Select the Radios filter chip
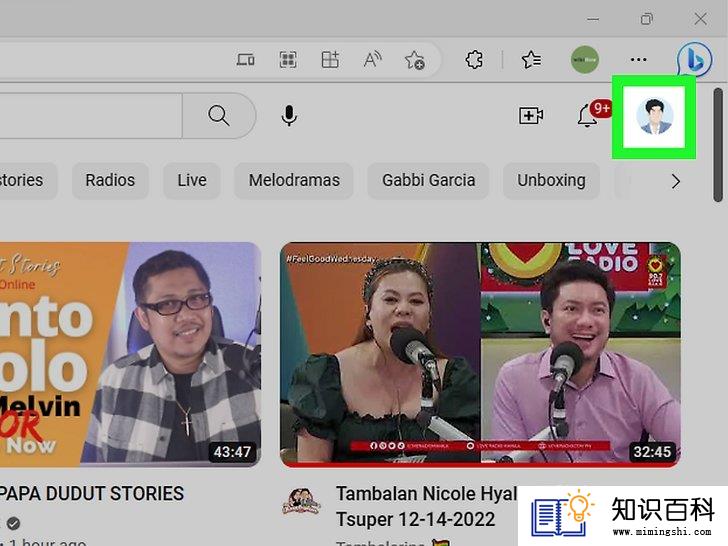The width and height of the screenshot is (728, 546). (110, 180)
